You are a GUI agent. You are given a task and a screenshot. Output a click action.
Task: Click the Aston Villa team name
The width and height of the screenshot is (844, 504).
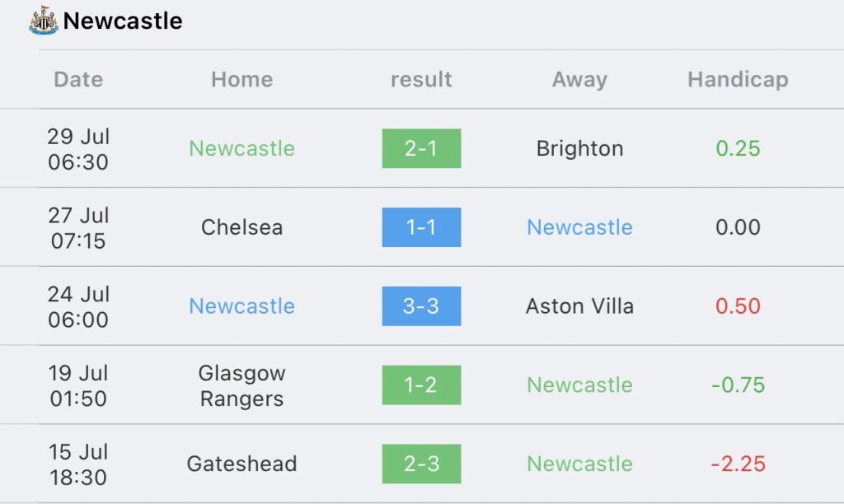coord(579,306)
